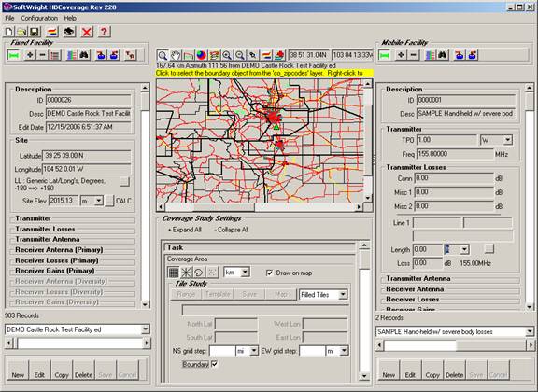Open the Line 1 Length unit dropdown
This screenshot has height=392, width=538.
(x=464, y=249)
